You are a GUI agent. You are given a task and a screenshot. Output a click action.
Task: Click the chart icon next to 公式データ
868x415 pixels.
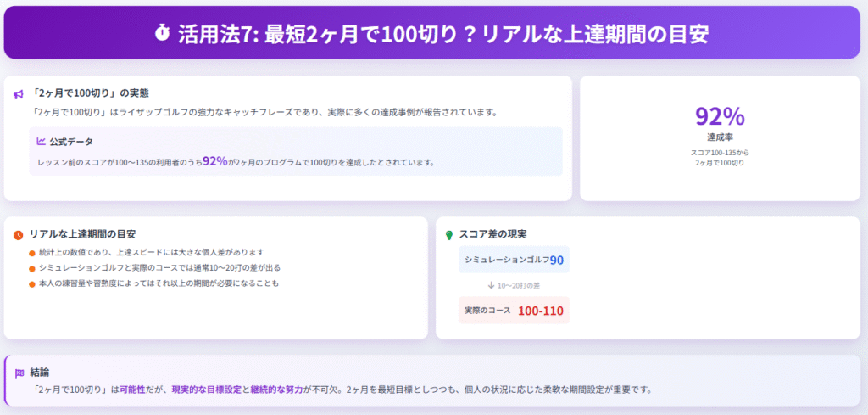pos(41,141)
